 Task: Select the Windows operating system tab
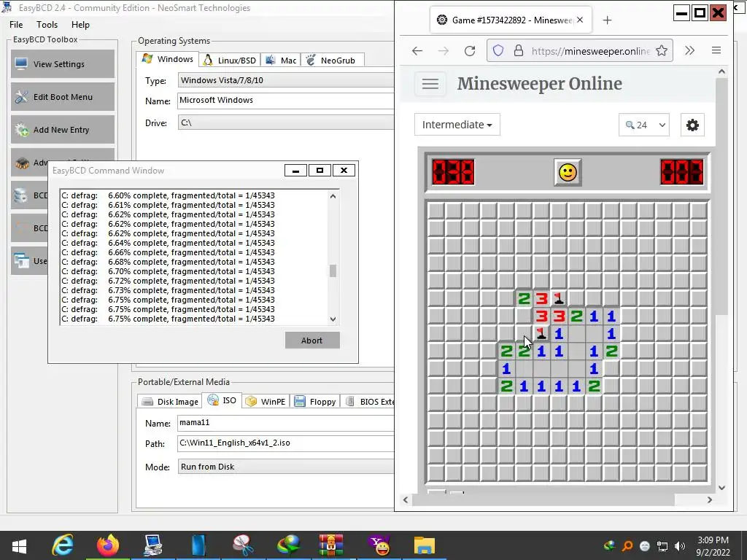(168, 59)
